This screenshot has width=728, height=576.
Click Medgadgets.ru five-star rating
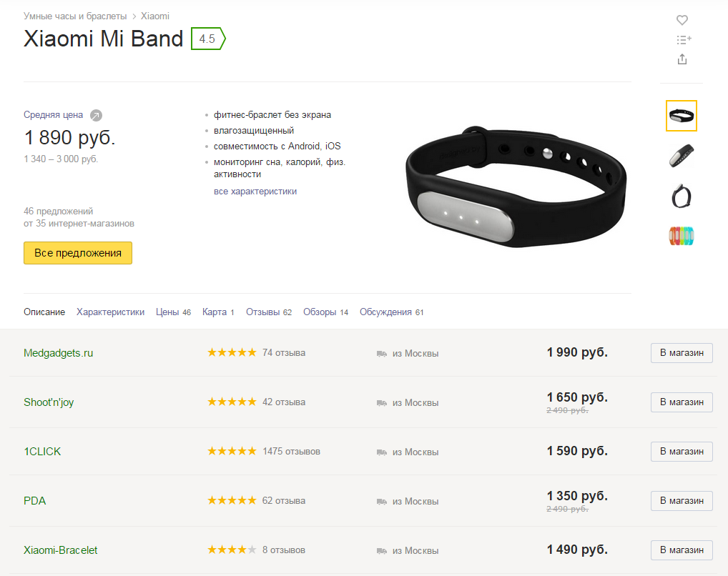[x=232, y=353]
